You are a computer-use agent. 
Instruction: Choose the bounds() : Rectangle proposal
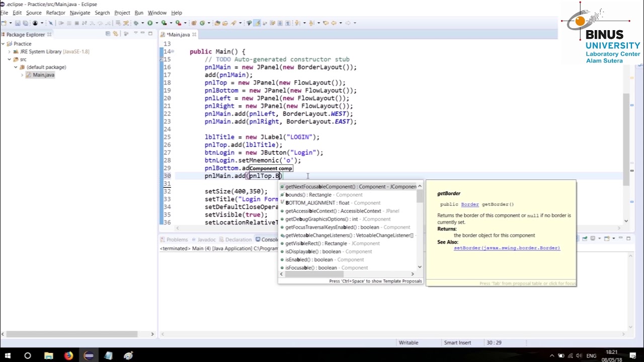348,195
